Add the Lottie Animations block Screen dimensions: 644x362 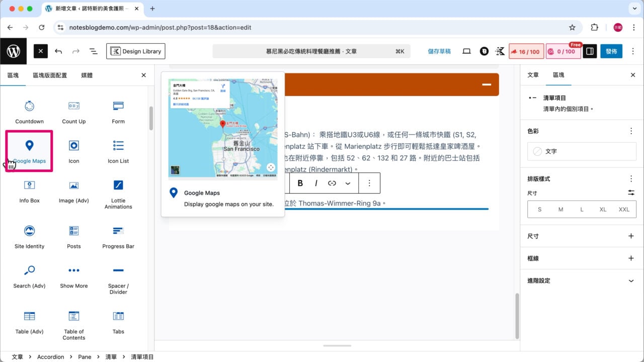(118, 195)
